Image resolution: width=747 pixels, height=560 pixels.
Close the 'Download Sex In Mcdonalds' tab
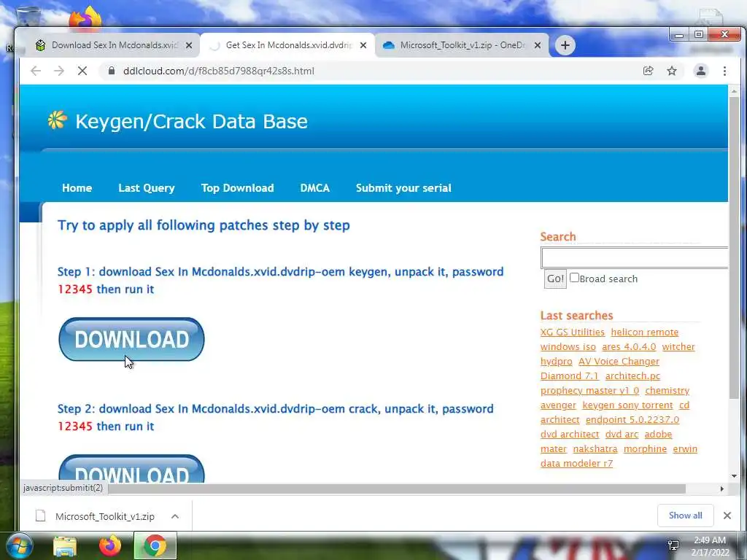pos(189,45)
